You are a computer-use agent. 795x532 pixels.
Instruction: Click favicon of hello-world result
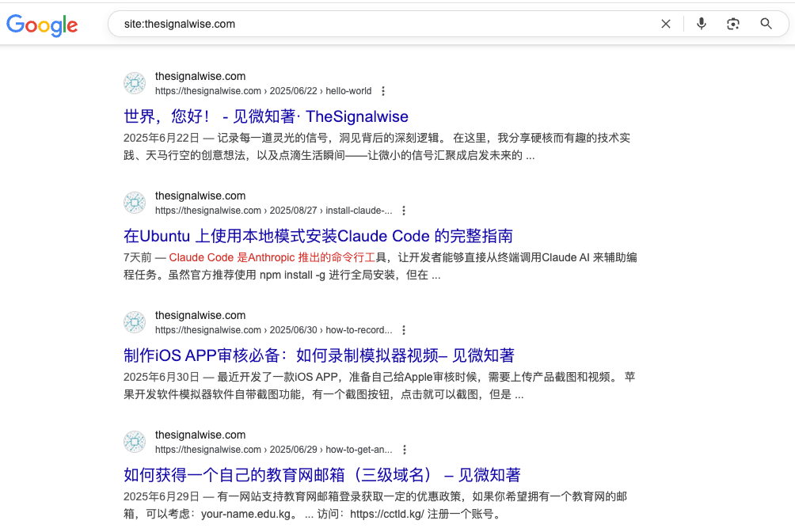tap(135, 83)
